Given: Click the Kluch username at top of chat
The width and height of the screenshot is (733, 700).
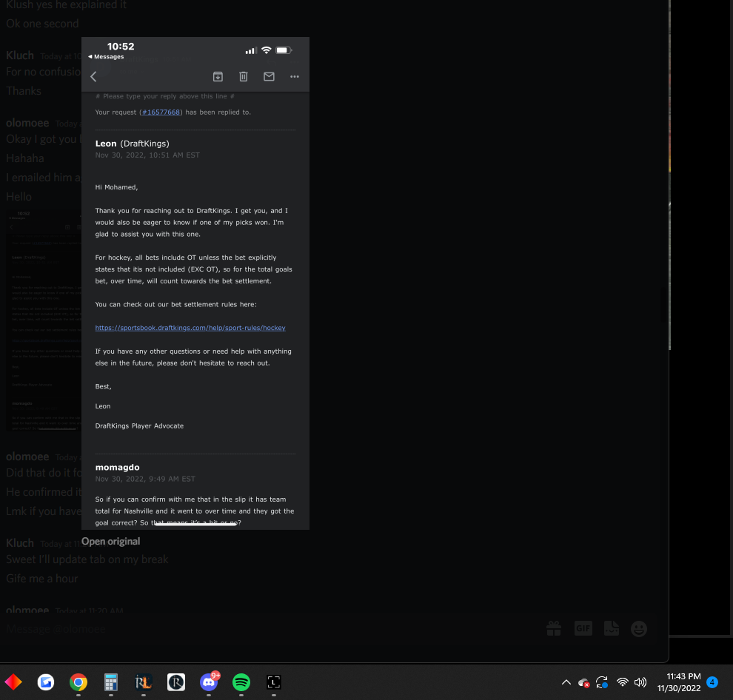Looking at the screenshot, I should coord(20,55).
